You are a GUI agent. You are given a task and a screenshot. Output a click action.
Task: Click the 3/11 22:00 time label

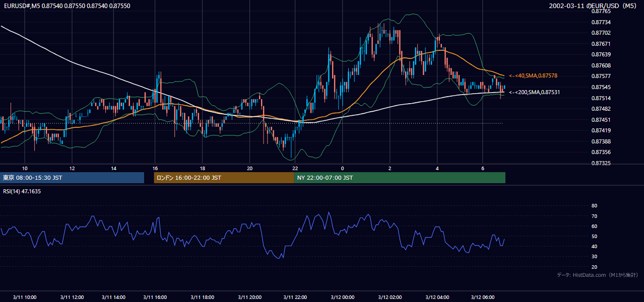[295, 297]
